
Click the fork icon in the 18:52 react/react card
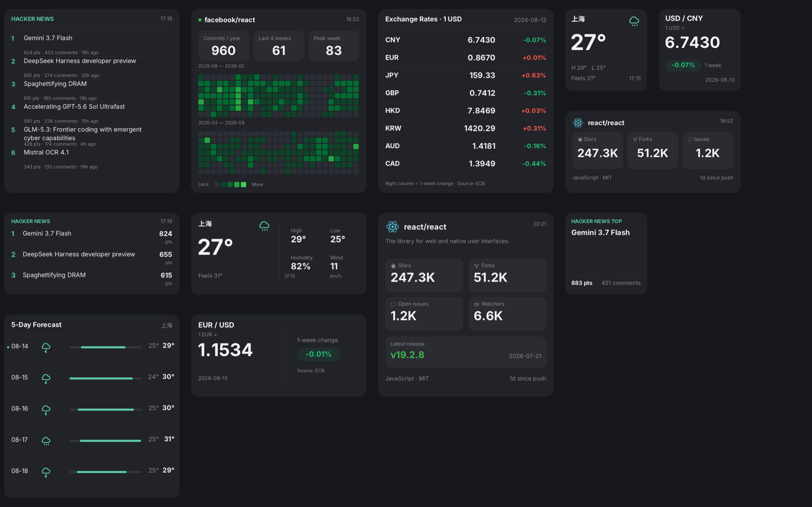coord(635,140)
